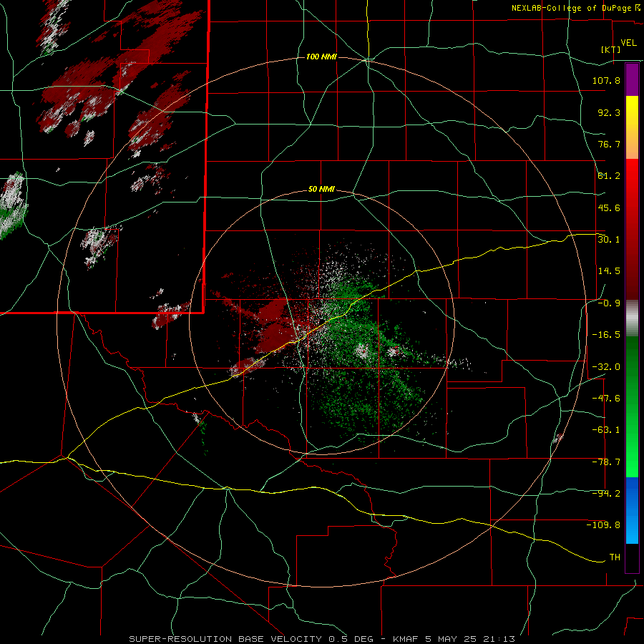Click the 50 NMI range ring label

[x=321, y=190]
